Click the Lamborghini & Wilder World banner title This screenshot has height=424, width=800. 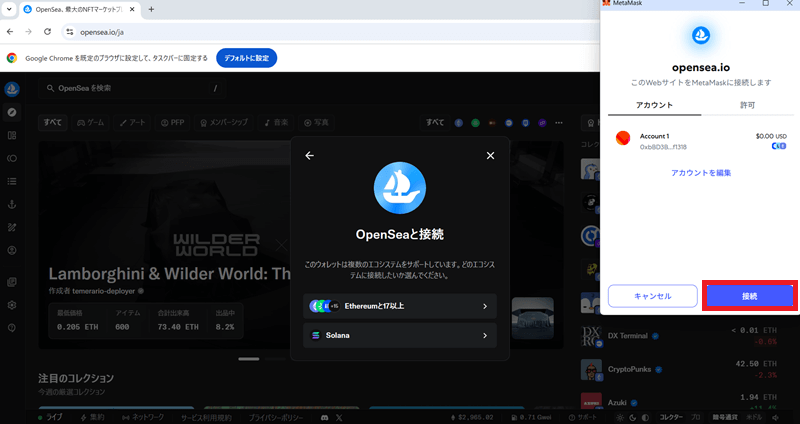[170, 273]
